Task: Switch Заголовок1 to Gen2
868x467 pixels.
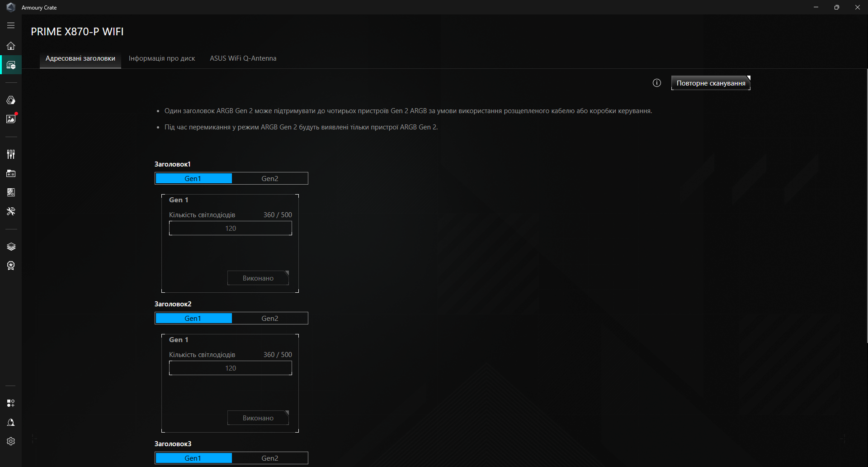Action: 270,178
